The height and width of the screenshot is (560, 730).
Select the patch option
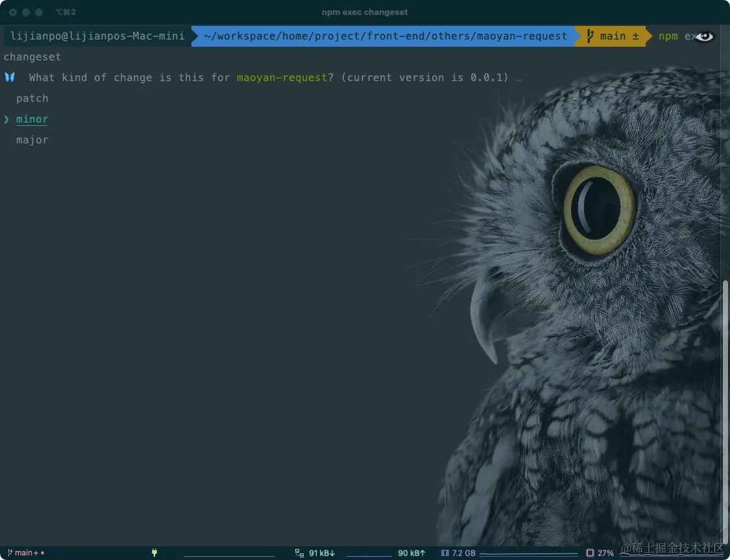(32, 98)
